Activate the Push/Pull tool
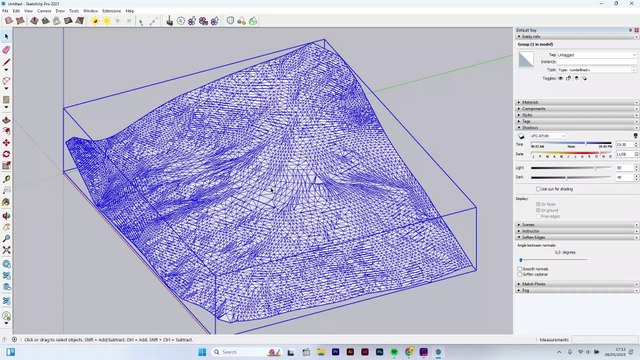 click(6, 120)
